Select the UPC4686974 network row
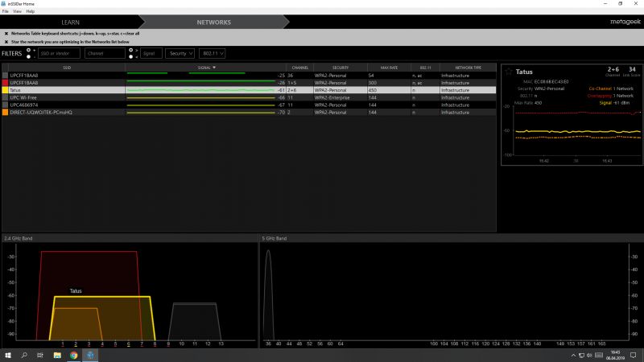 [249, 105]
